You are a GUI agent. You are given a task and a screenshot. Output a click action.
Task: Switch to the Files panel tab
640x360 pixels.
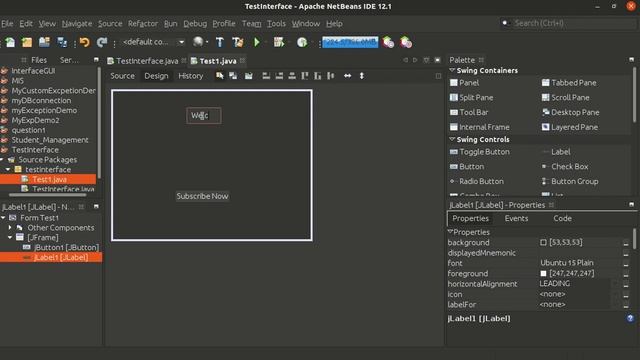[39, 60]
